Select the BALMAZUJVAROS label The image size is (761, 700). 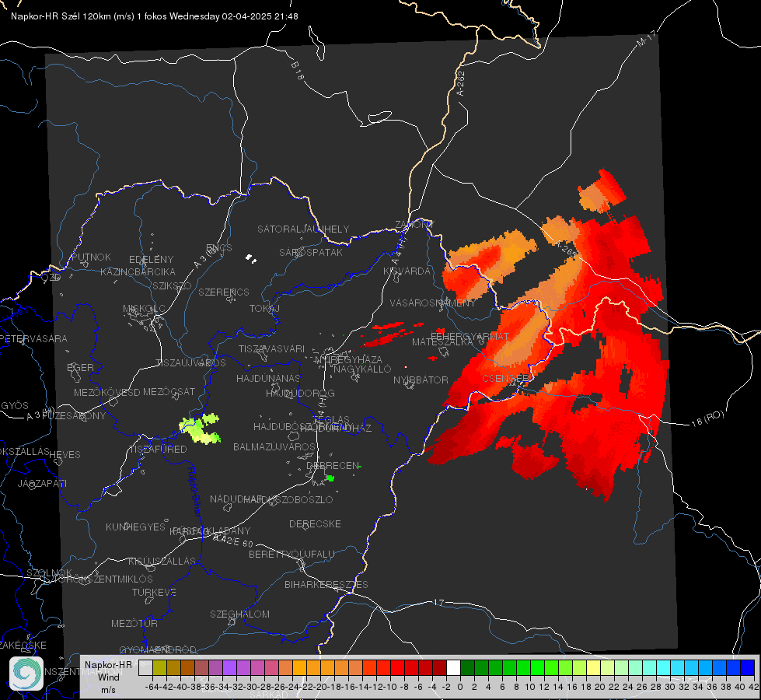point(274,446)
